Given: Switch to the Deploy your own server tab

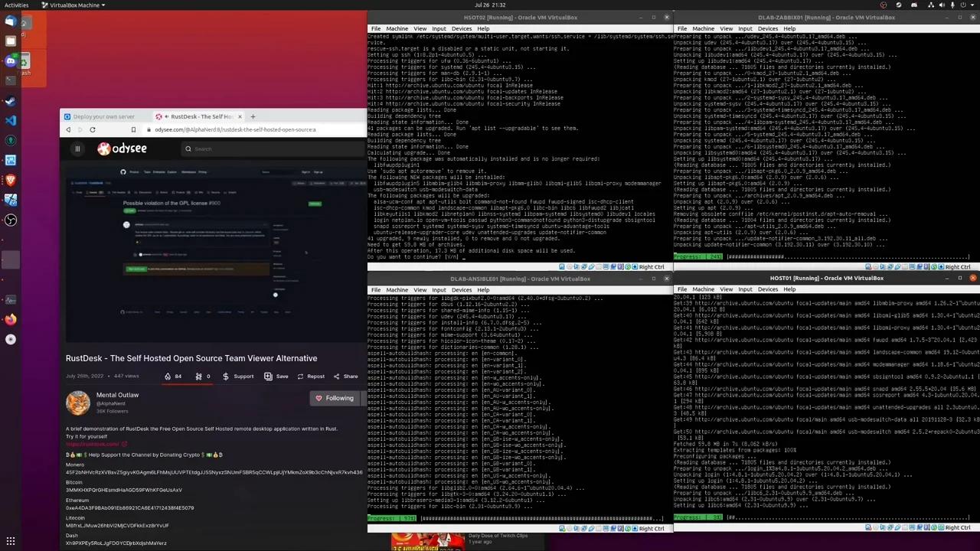Looking at the screenshot, I should tap(104, 116).
